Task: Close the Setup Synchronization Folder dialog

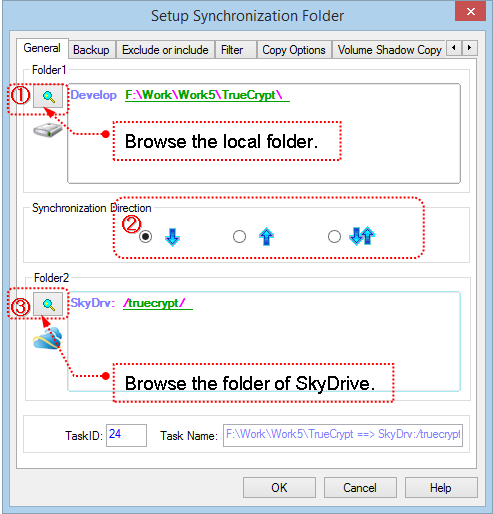Action: [x=470, y=12]
